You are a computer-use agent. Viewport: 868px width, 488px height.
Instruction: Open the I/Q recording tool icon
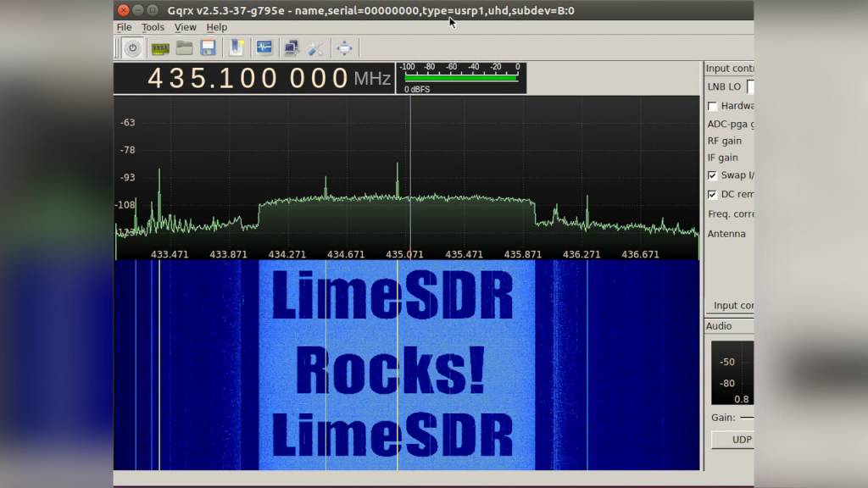tap(264, 47)
